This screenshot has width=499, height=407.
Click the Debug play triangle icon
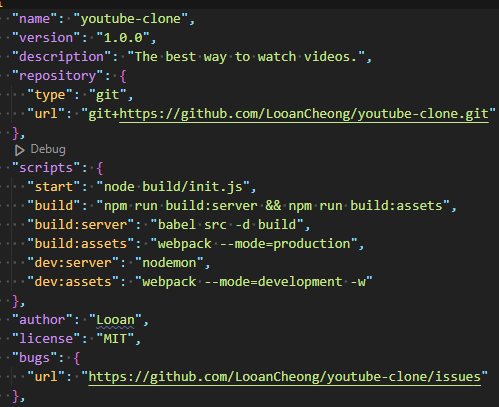pyautogui.click(x=19, y=150)
